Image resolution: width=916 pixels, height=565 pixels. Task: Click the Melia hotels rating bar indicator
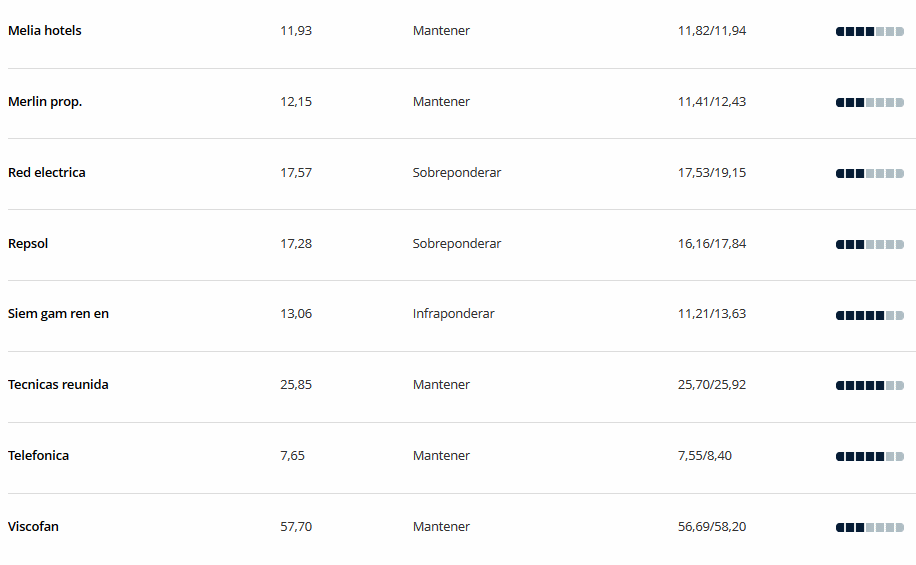(870, 32)
